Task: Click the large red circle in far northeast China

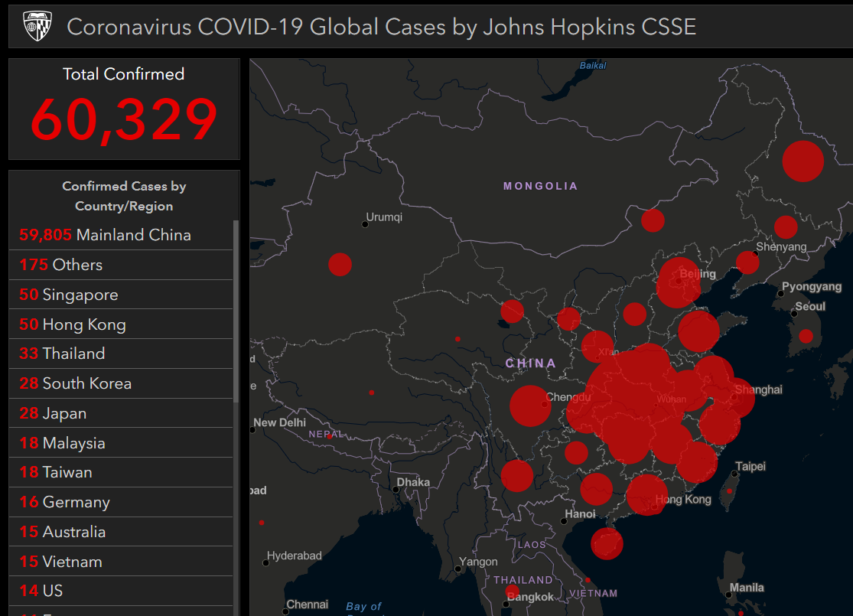Action: [x=803, y=161]
